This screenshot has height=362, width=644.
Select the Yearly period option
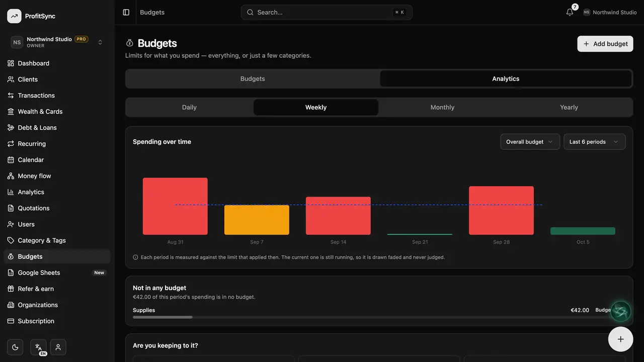(x=569, y=107)
